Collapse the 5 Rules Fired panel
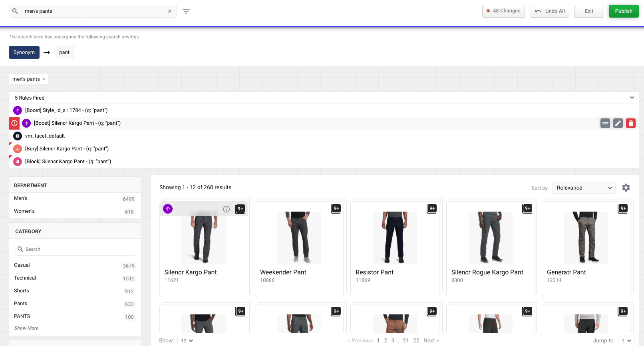Screen dimensions: 644x346 pyautogui.click(x=632, y=98)
